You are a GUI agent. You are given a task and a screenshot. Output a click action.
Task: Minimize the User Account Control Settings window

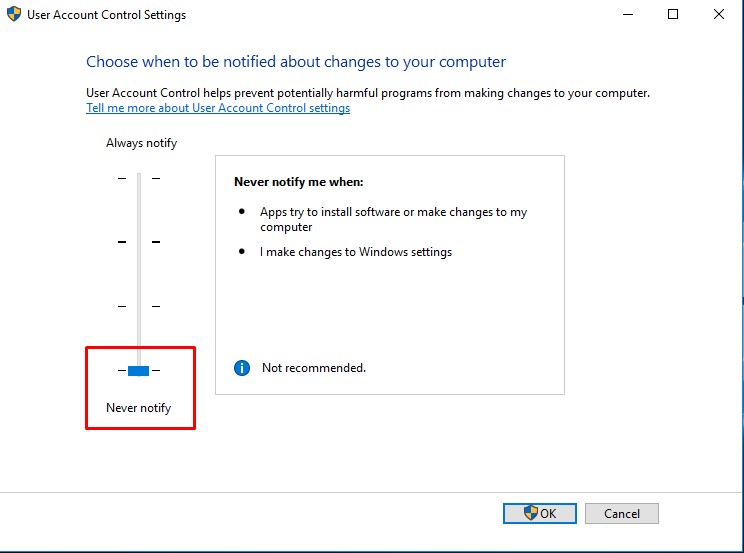click(627, 15)
